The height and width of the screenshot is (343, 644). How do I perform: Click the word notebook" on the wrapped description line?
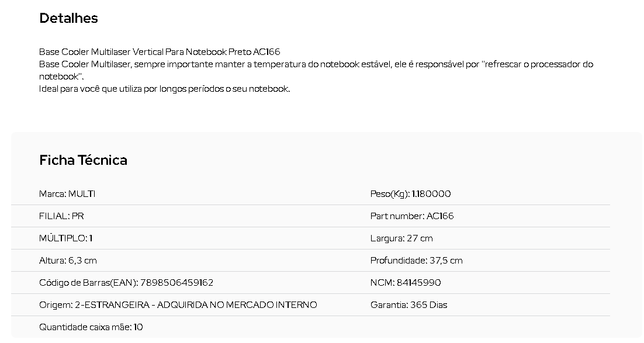pos(61,77)
